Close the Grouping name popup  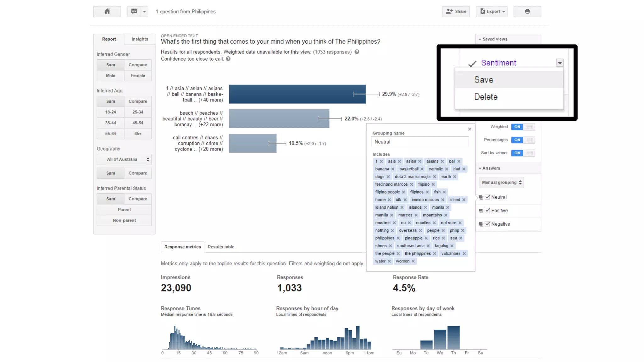pyautogui.click(x=469, y=129)
